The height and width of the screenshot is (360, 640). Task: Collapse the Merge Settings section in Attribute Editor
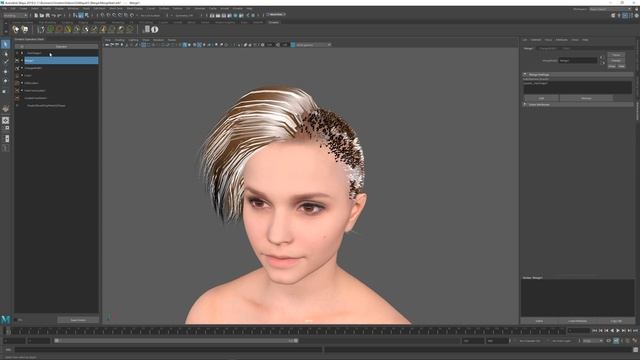(x=525, y=75)
